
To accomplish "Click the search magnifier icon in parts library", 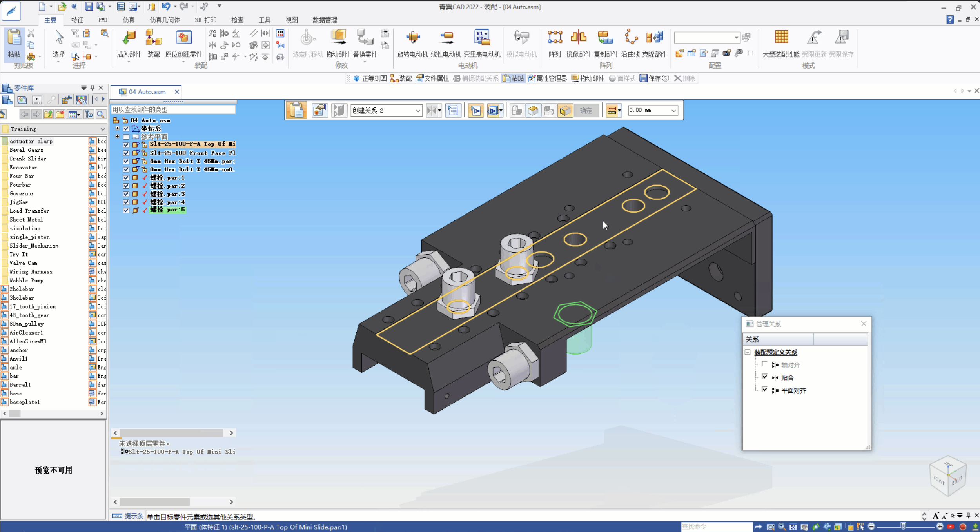I will tap(101, 114).
